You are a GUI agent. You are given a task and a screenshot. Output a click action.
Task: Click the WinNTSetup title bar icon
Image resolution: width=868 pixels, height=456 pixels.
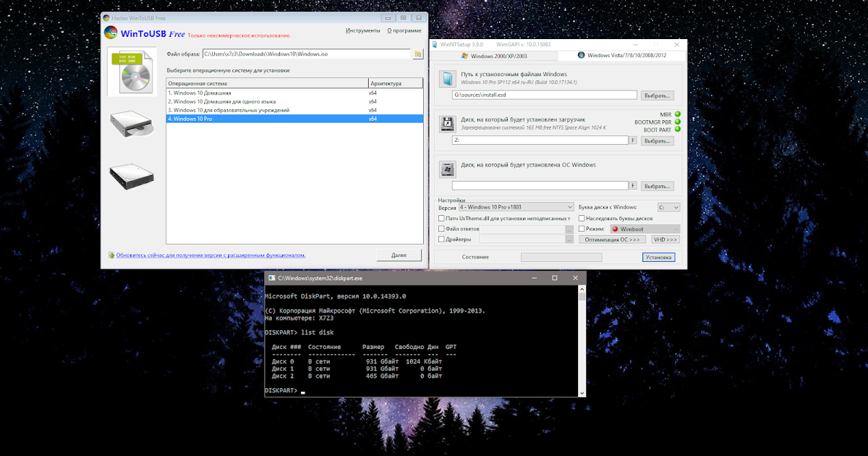coord(435,44)
